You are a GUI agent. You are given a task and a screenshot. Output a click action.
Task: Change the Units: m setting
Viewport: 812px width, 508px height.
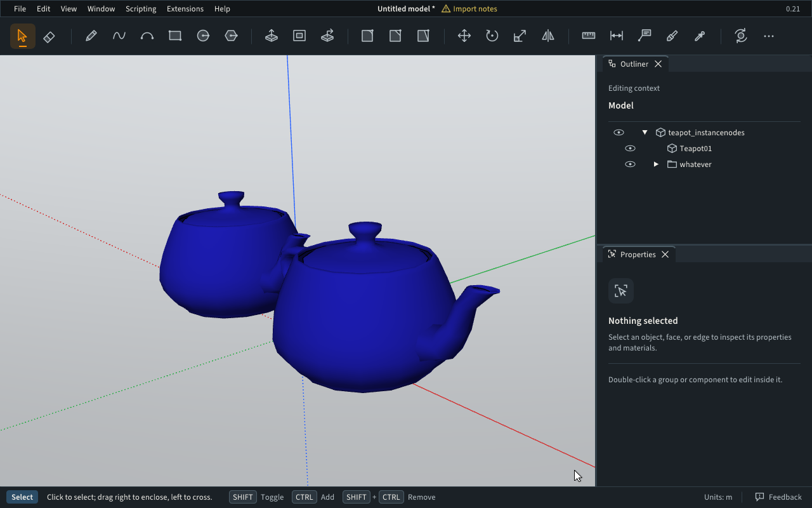(718, 497)
